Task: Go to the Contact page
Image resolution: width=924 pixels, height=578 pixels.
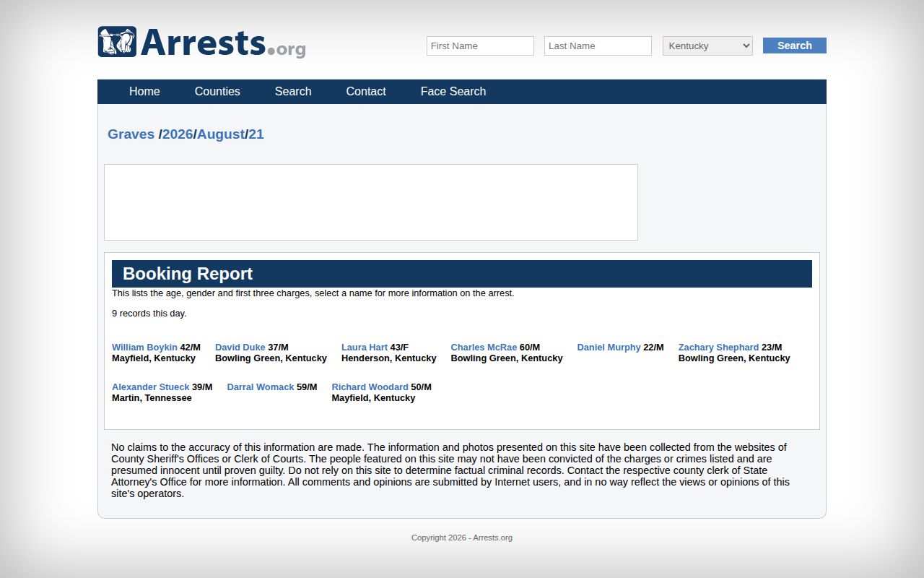Action: click(366, 91)
